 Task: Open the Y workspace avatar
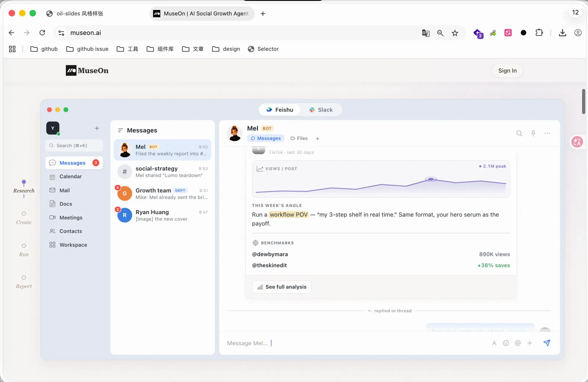(x=53, y=128)
